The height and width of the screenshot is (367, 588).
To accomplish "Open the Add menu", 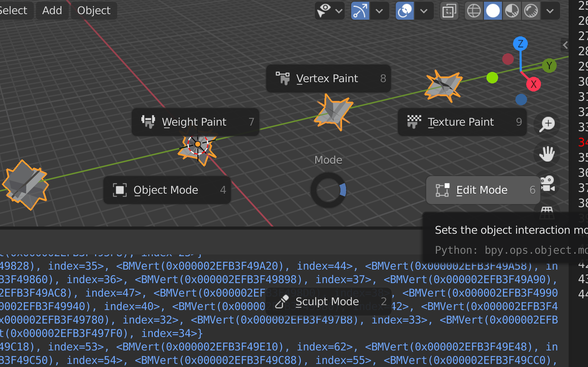I will 52,10.
